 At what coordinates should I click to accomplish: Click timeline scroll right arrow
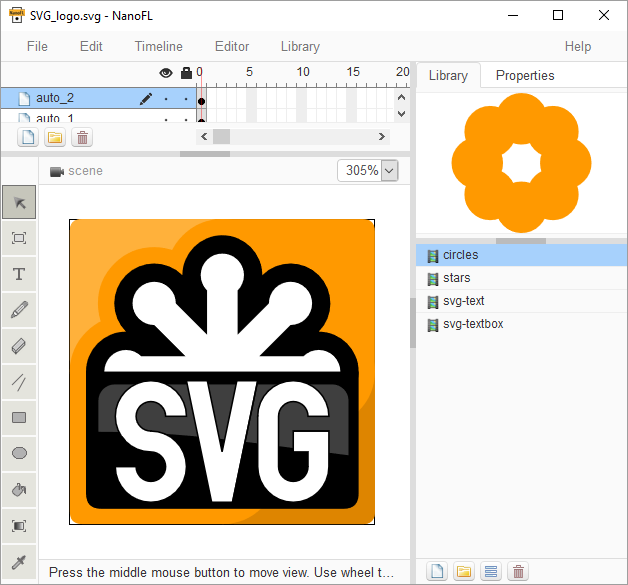click(382, 137)
